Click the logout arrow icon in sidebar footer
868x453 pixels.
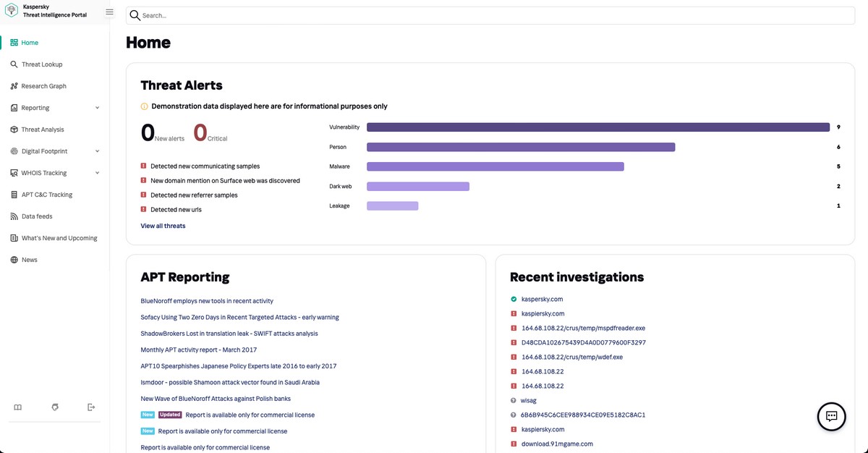(91, 407)
